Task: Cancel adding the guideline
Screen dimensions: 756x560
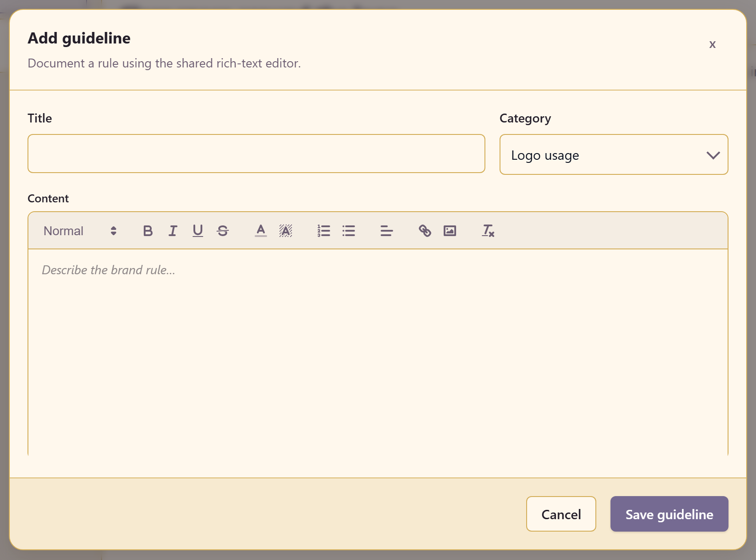Action: click(561, 514)
